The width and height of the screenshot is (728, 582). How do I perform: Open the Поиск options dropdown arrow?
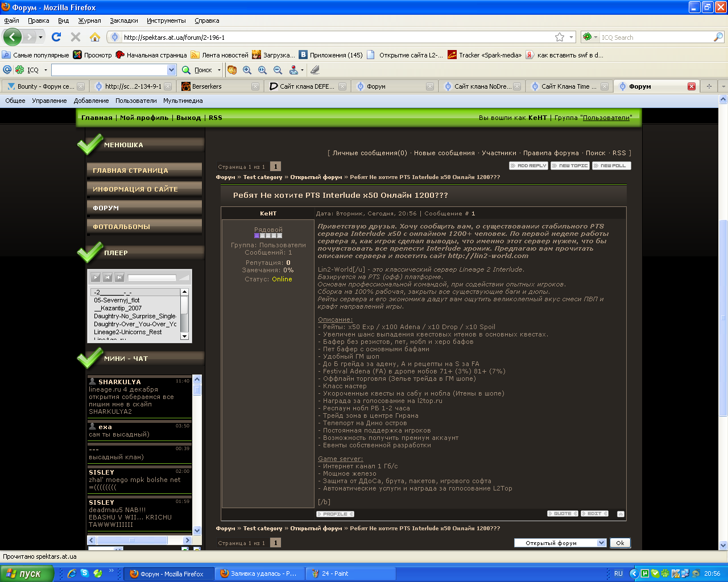point(219,70)
